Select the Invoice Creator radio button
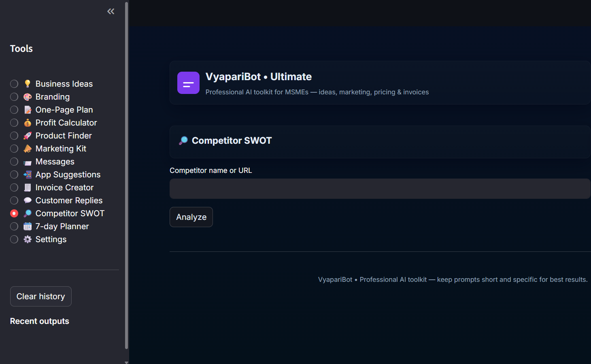 coord(14,187)
